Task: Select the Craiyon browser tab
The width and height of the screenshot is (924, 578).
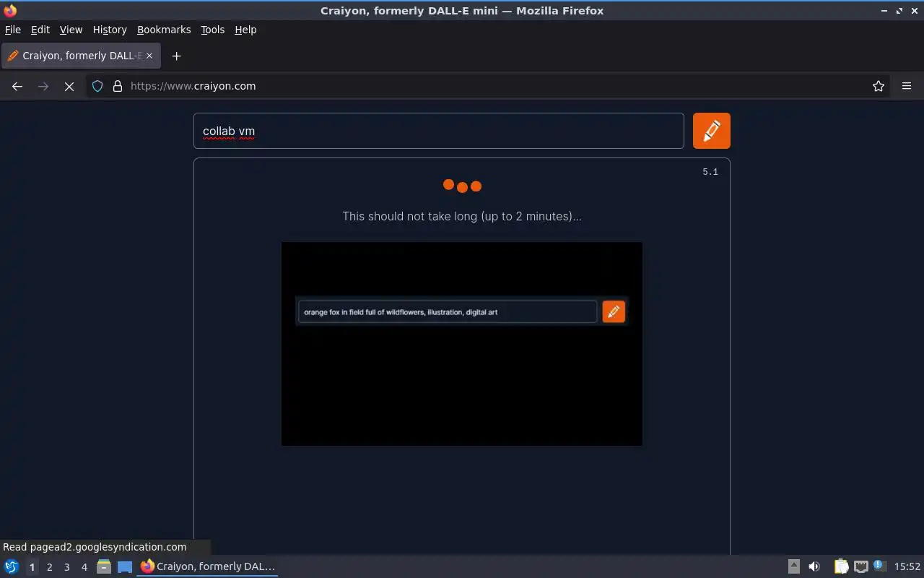Action: coord(81,56)
